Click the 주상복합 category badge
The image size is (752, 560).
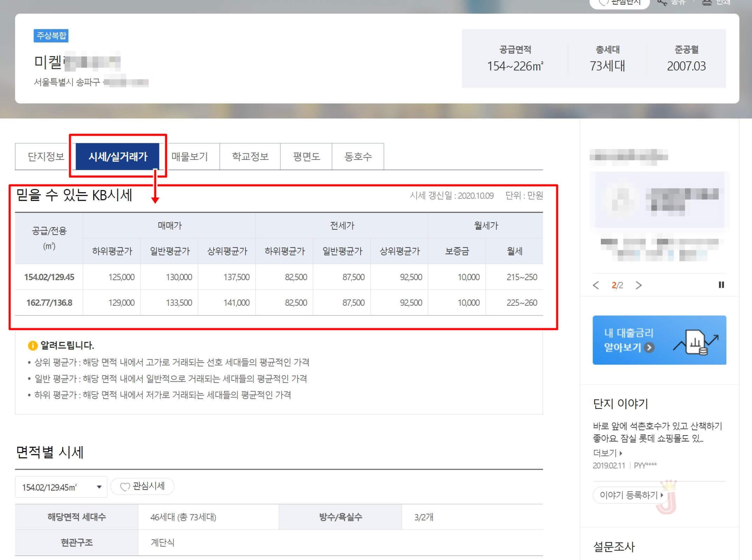click(51, 36)
